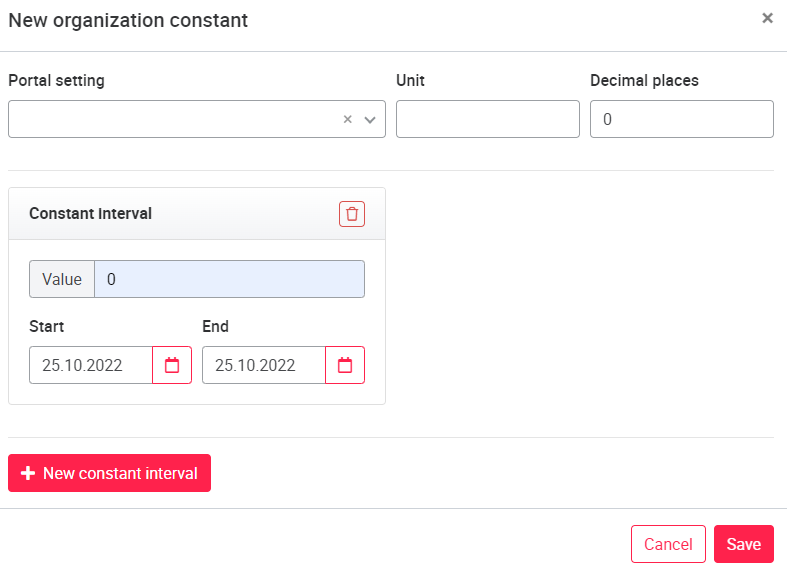Delete the constant interval with trash icon
Screen dimensions: 787x567
pyautogui.click(x=352, y=214)
